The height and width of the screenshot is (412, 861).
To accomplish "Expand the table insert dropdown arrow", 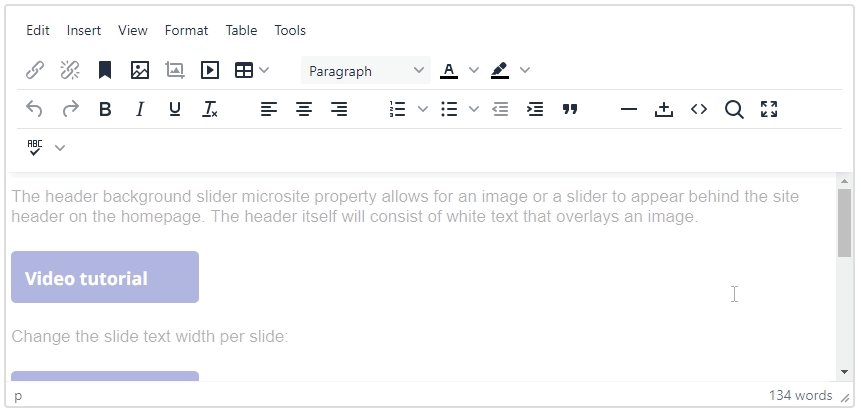I will point(264,70).
